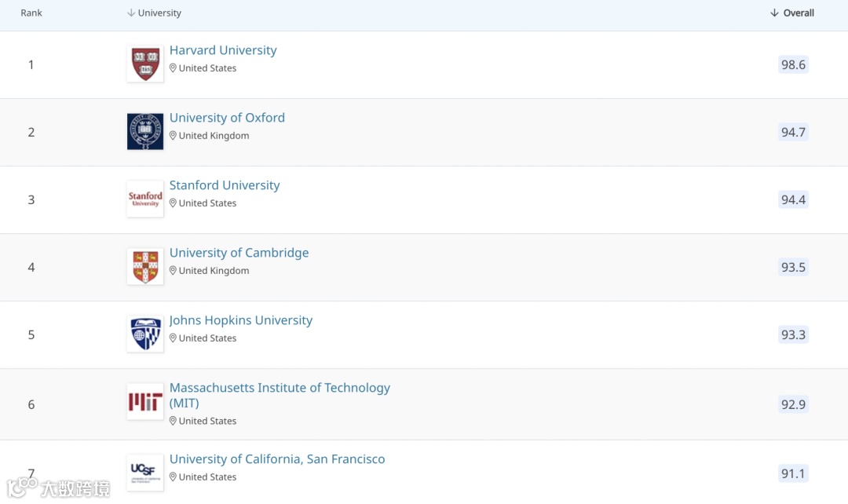
Task: Open University of California, San Francisco link
Action: click(x=277, y=459)
